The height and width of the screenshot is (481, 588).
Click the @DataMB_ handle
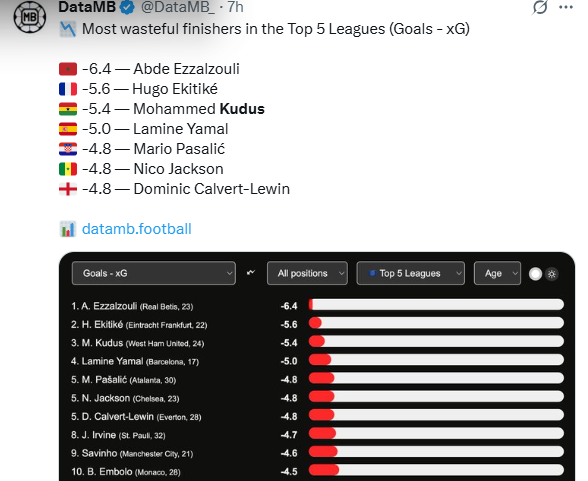(x=178, y=7)
